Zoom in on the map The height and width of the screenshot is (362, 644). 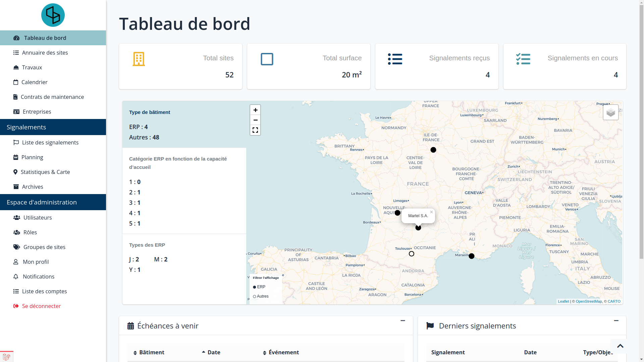[255, 110]
